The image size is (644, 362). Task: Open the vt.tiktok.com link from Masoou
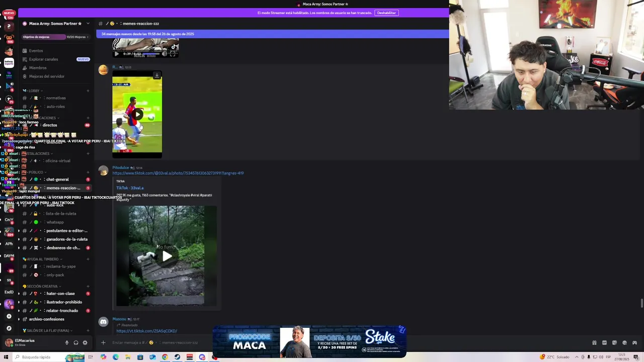pyautogui.click(x=146, y=331)
